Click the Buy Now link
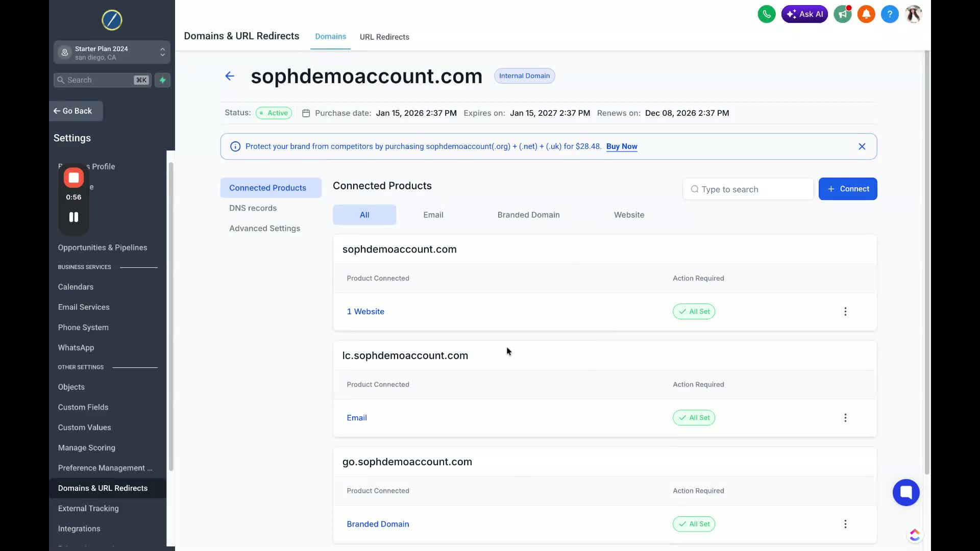The image size is (980, 551). (x=622, y=146)
